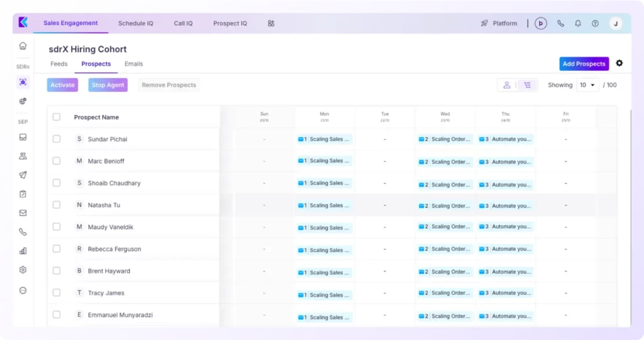Check the box for Sundar Pichai
The width and height of the screenshot is (644, 340).
[x=57, y=139]
